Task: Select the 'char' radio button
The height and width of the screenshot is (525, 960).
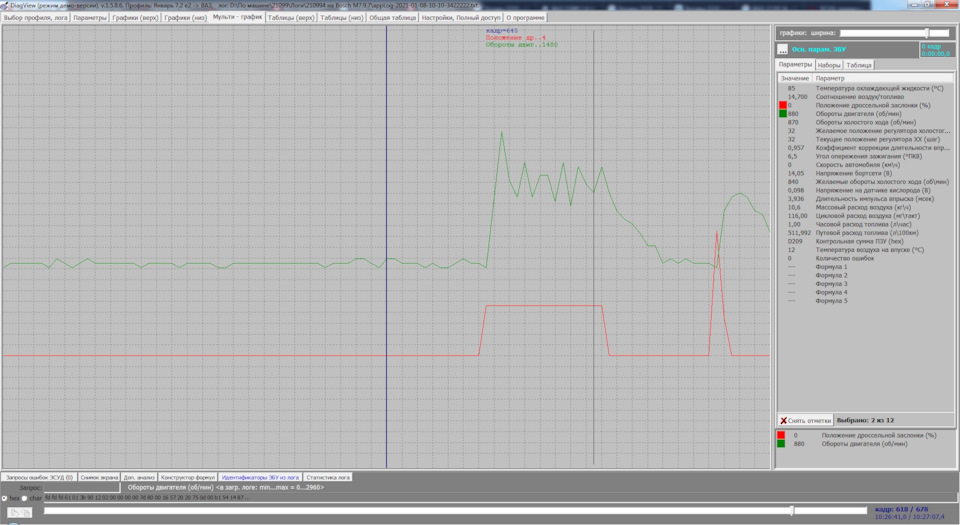Action: [x=24, y=498]
